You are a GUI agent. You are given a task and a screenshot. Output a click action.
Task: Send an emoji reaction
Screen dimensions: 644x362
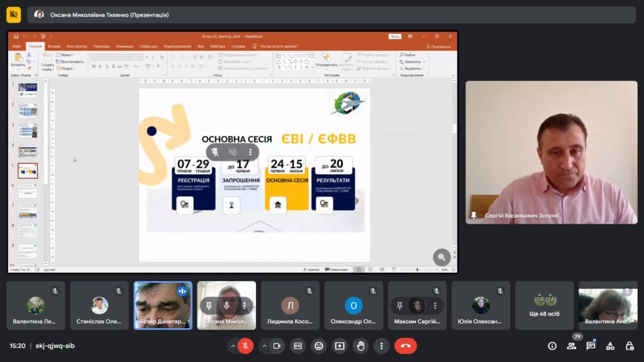tap(319, 346)
